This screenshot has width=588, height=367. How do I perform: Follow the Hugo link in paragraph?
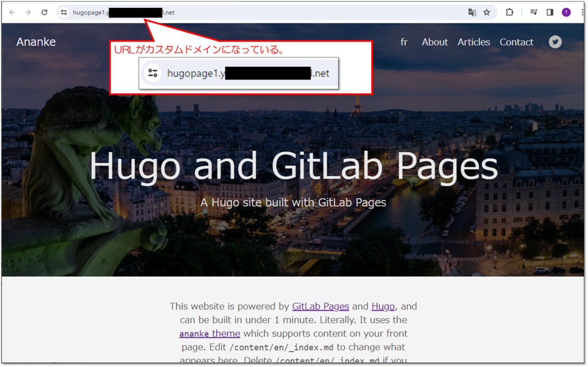coord(383,306)
